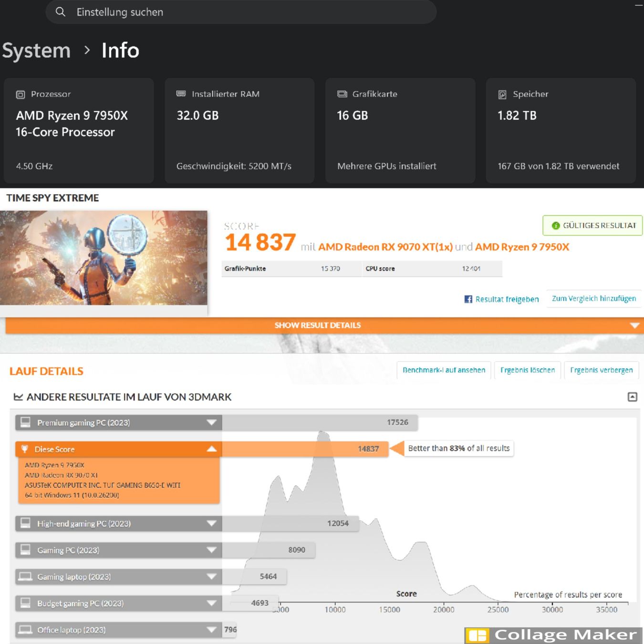Click the Prozessor chip icon
This screenshot has width=644, height=644.
tap(21, 94)
